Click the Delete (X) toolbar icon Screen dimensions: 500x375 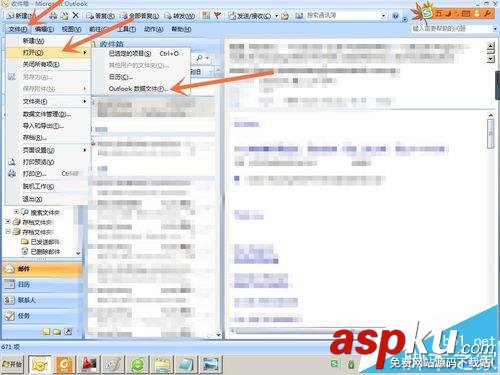click(x=75, y=15)
